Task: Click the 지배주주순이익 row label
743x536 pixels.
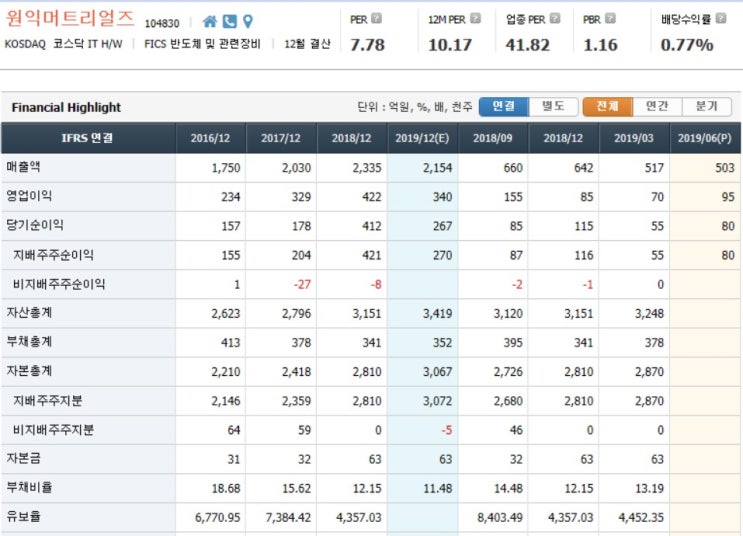Action: (53, 255)
